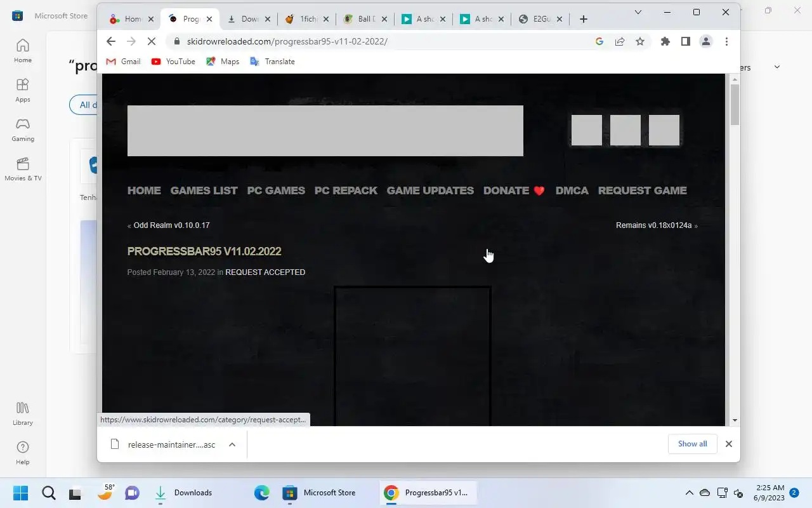Open Downloads window from taskbar
The image size is (812, 508).
point(184,493)
